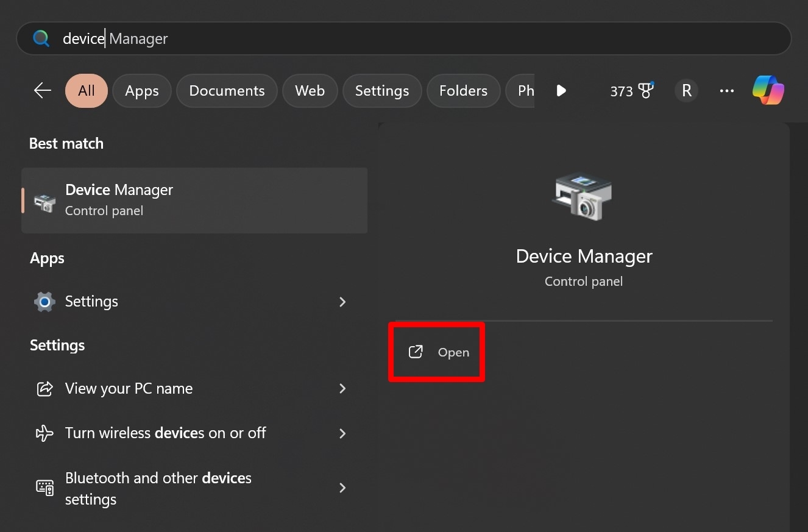
Task: Show more filters with play arrow
Action: (561, 91)
